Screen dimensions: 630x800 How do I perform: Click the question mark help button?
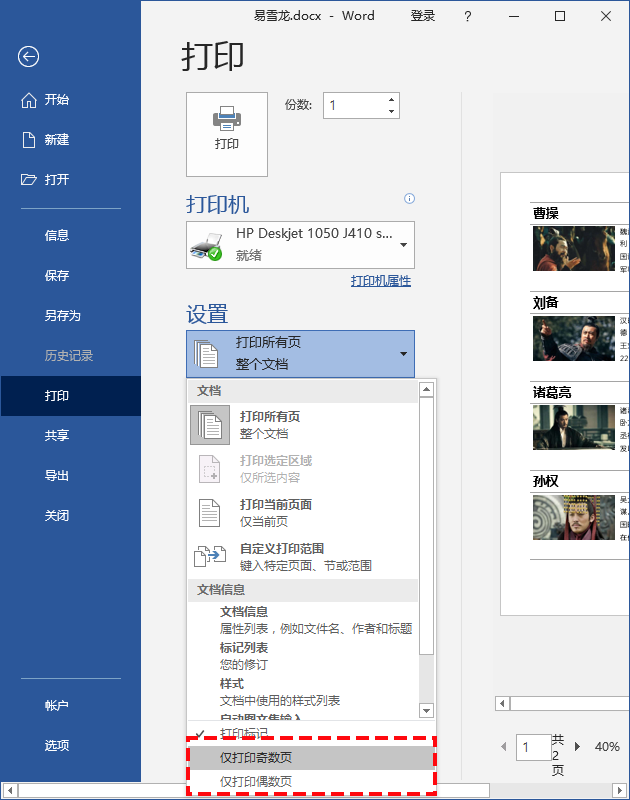pyautogui.click(x=468, y=16)
